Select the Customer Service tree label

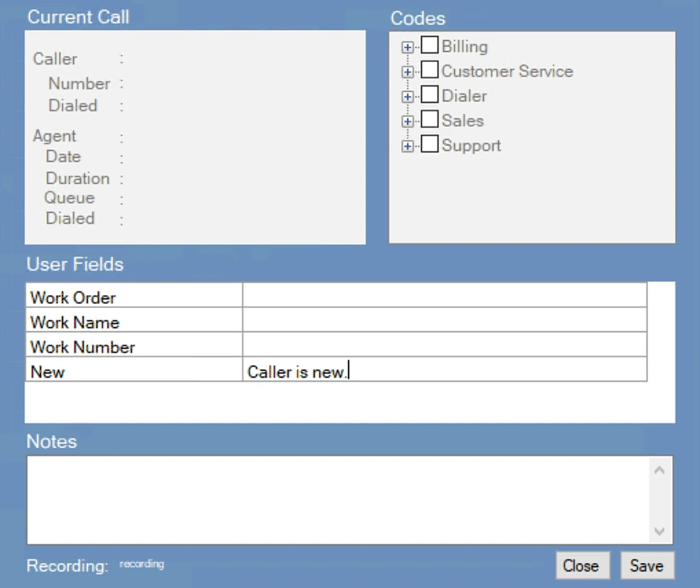point(508,71)
